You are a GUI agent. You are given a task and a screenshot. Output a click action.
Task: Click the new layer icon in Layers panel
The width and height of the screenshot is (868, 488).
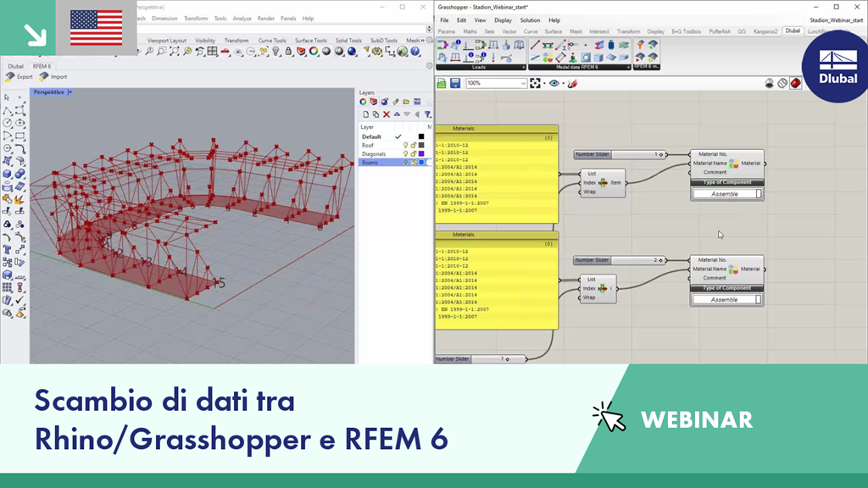click(365, 114)
